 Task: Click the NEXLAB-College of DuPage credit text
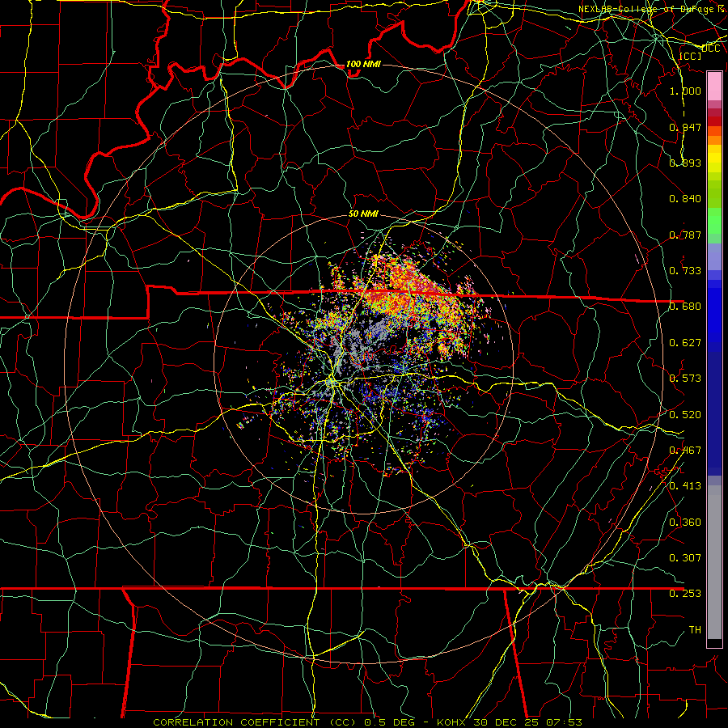point(652,9)
